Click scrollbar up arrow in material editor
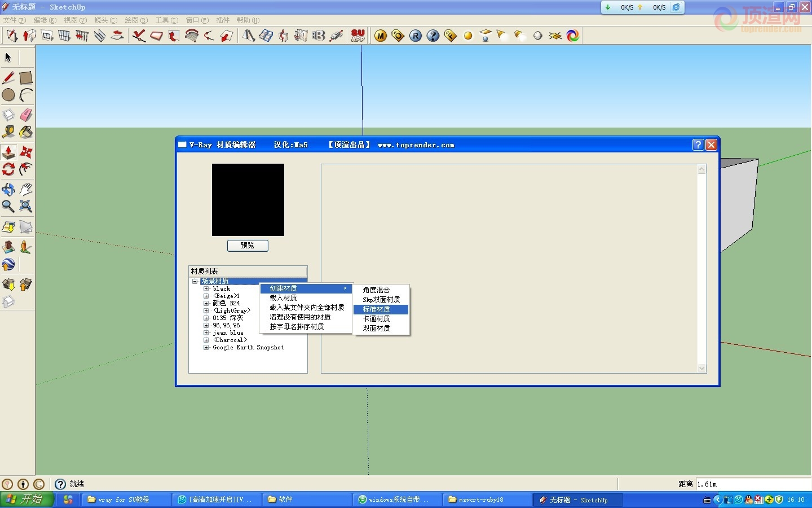Image resolution: width=812 pixels, height=508 pixels. pyautogui.click(x=702, y=169)
